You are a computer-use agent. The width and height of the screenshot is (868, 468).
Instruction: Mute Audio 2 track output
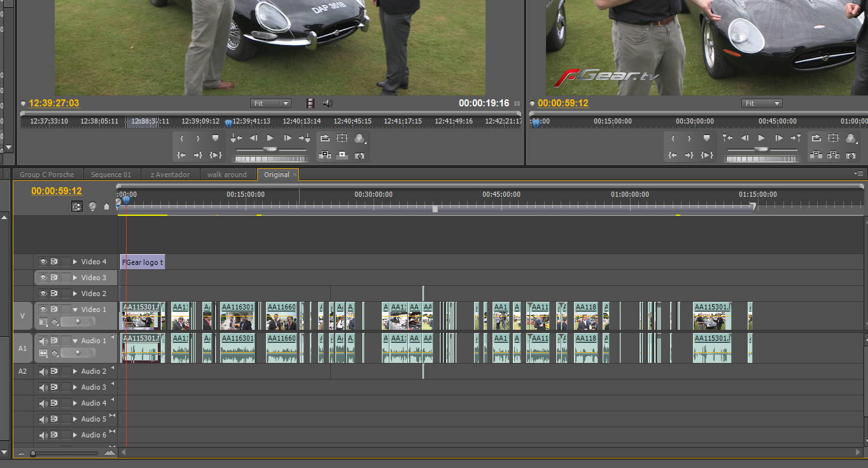[43, 371]
